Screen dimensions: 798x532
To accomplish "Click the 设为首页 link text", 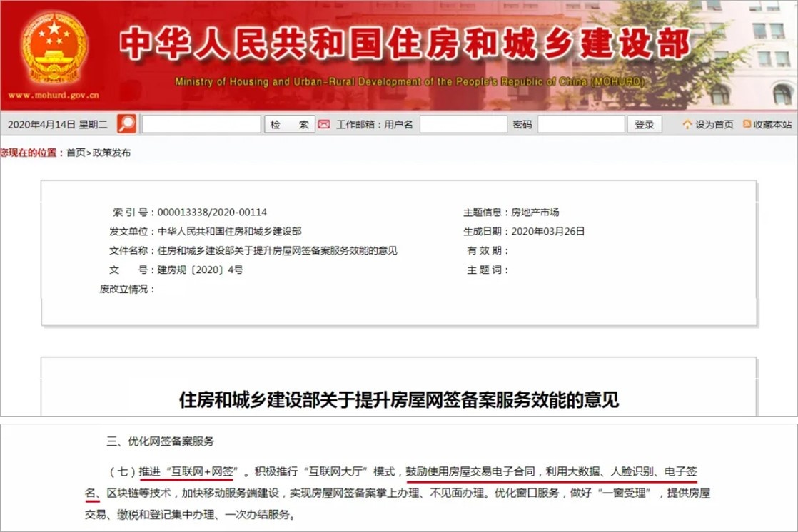I will tap(714, 125).
